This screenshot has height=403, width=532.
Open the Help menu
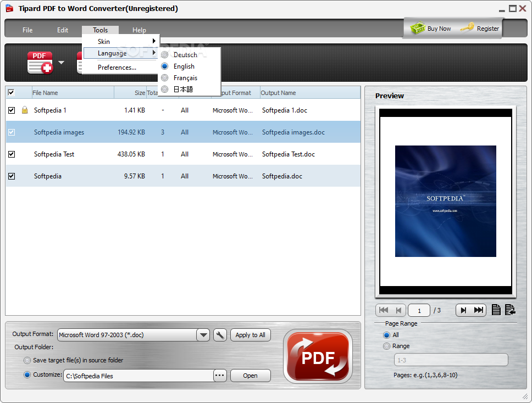pos(139,30)
